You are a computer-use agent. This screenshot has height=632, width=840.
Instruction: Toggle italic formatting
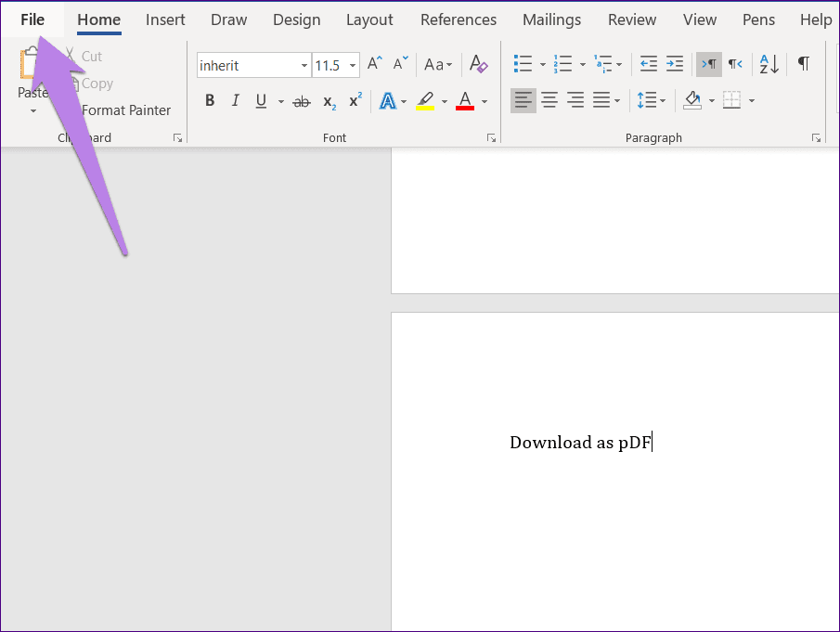point(235,100)
